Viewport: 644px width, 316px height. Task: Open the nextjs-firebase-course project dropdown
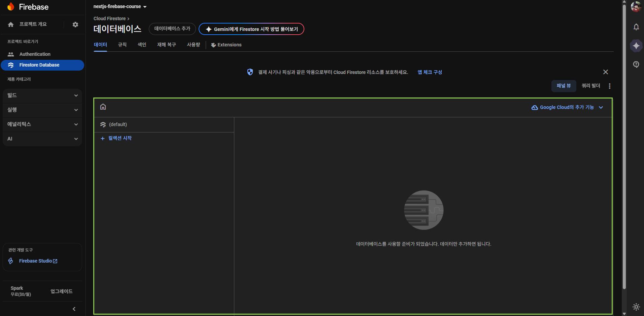pos(120,7)
